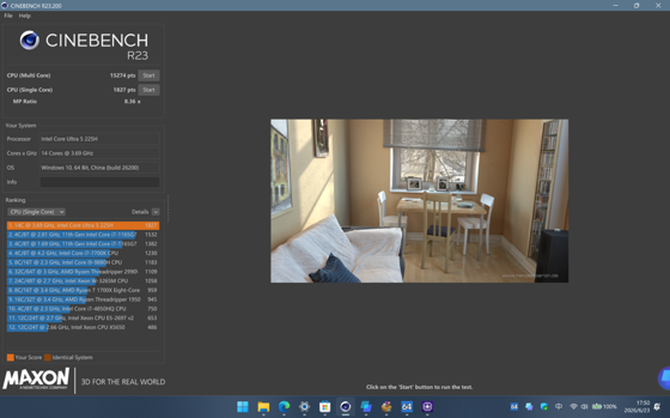Select ranking row 2 scoring 1532
Screen dimensions: 670x418
(x=83, y=235)
